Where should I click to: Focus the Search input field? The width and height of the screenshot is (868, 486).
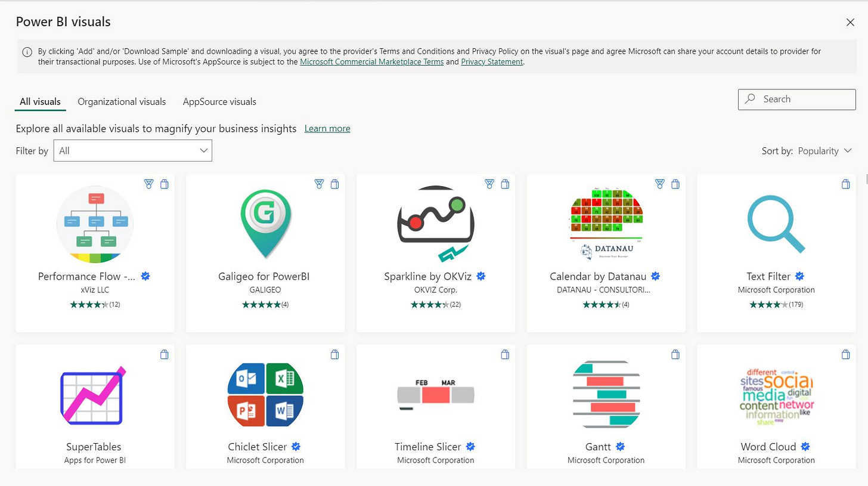coord(796,100)
